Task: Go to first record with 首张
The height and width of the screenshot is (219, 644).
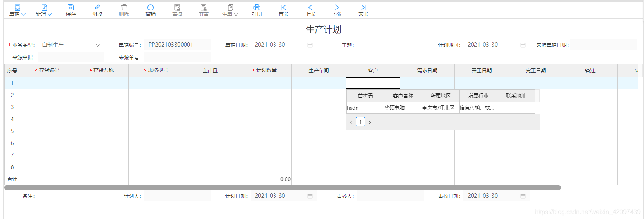Action: coord(284,10)
